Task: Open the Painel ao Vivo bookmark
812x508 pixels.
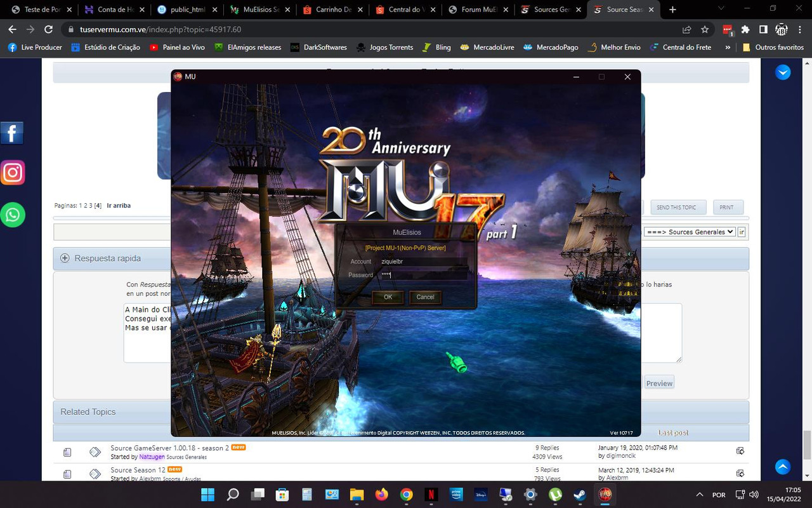Action: (x=177, y=47)
